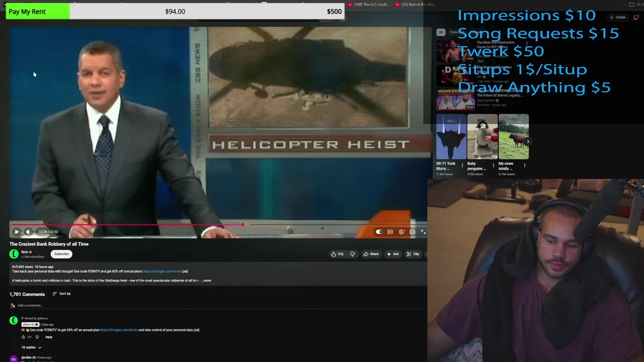Open the player settings gear
This screenshot has width=644, height=362.
(x=401, y=232)
